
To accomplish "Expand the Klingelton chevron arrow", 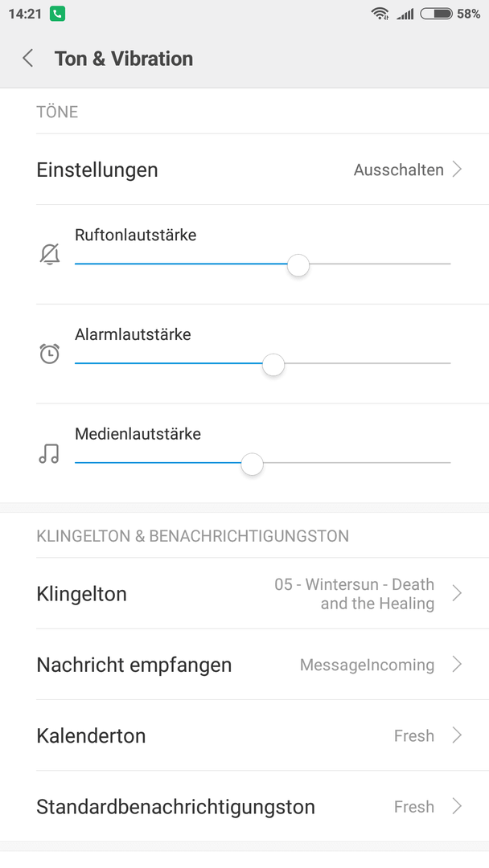I will (457, 593).
